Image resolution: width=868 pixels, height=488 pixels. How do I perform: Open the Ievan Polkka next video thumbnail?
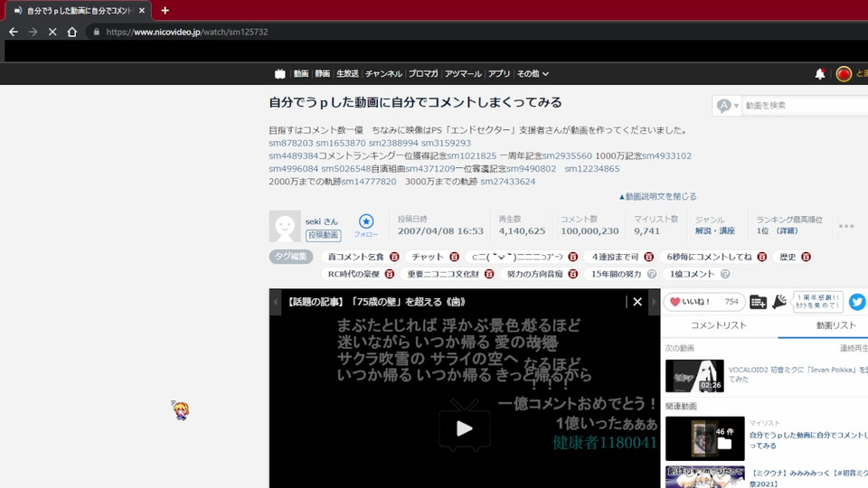(694, 376)
